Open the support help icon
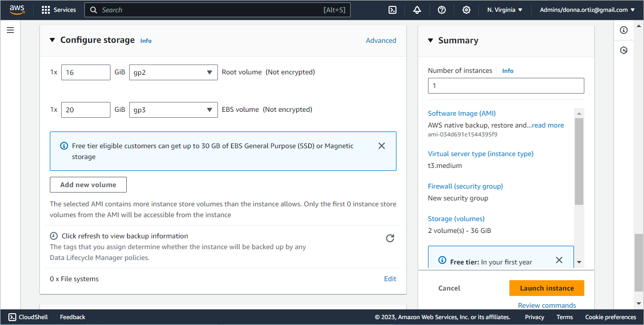 point(442,10)
